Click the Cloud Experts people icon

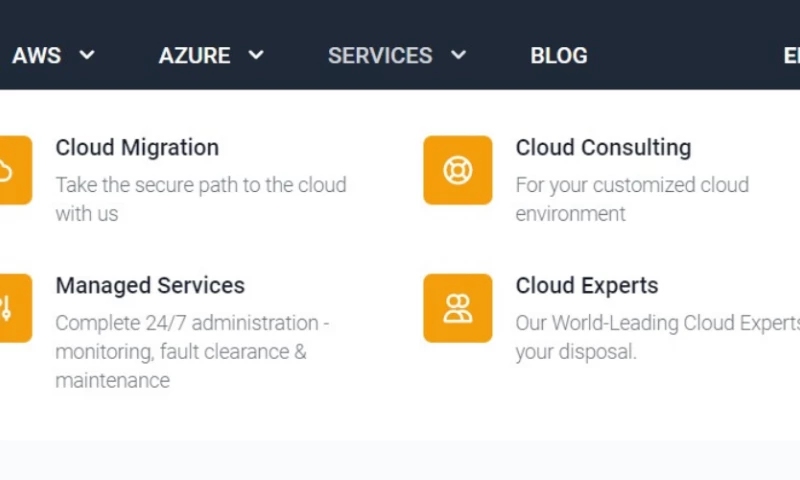458,308
